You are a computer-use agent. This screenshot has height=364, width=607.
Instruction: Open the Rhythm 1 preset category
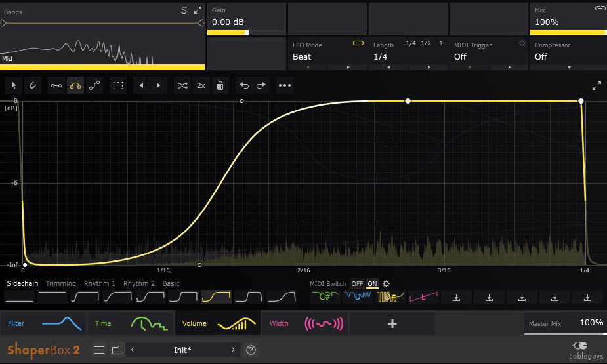(x=100, y=283)
